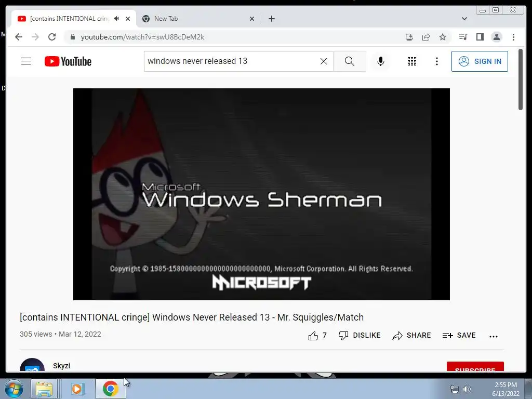Share the video

tap(411, 336)
